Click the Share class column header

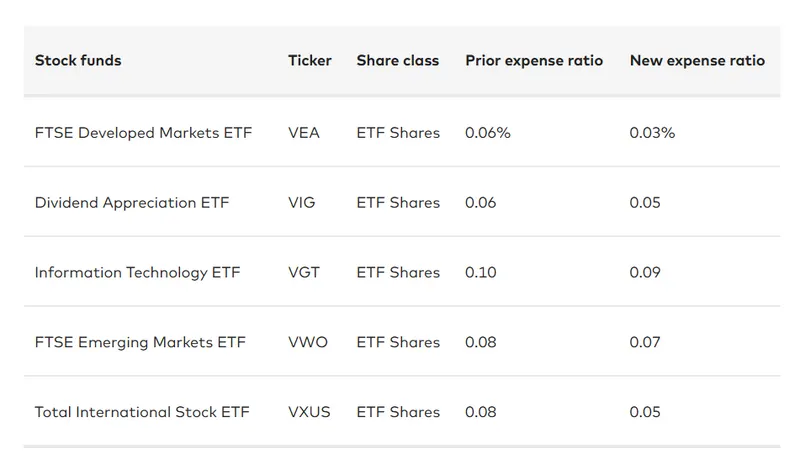pyautogui.click(x=398, y=61)
